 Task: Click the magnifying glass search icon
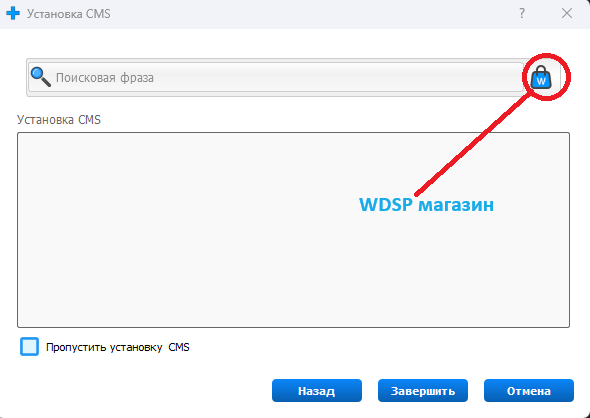coord(41,77)
